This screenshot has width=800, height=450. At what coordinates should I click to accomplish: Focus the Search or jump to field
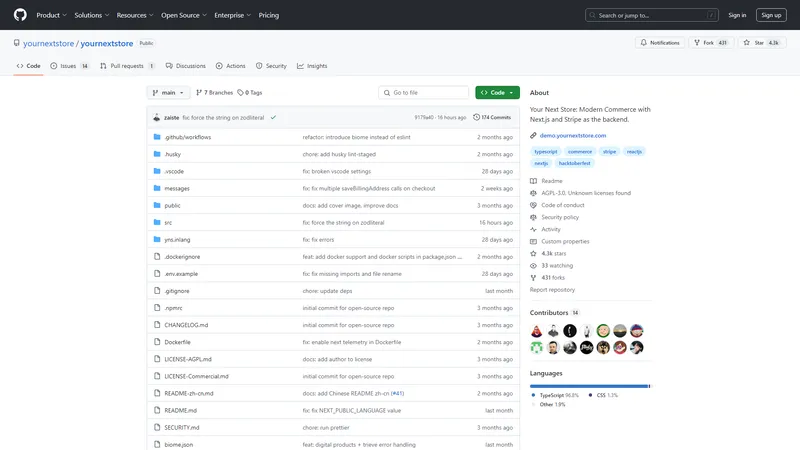pyautogui.click(x=652, y=15)
